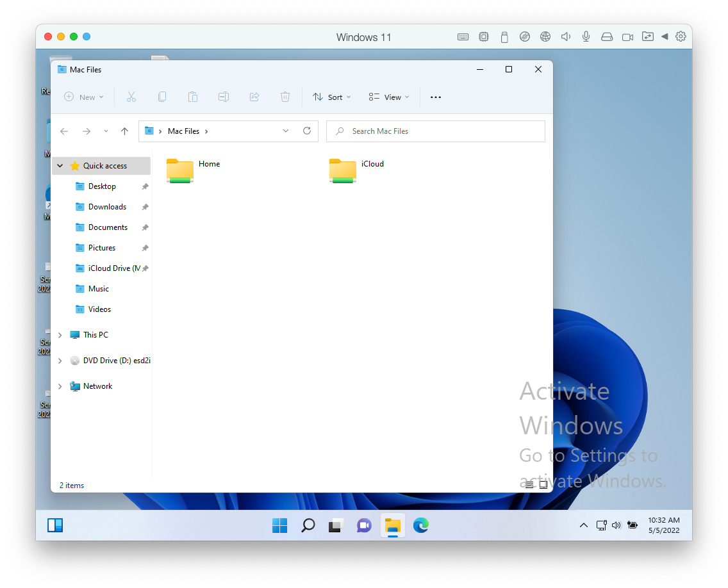Open Parallels configuration gear

681,37
